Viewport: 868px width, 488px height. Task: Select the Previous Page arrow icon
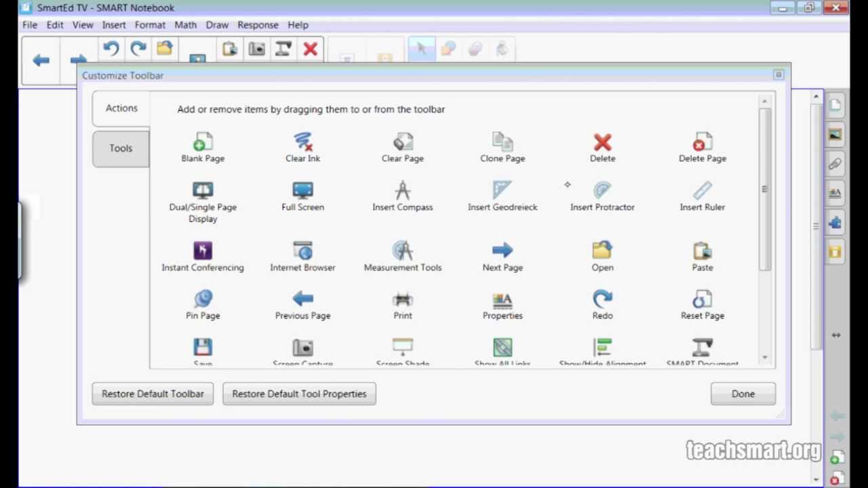point(302,299)
